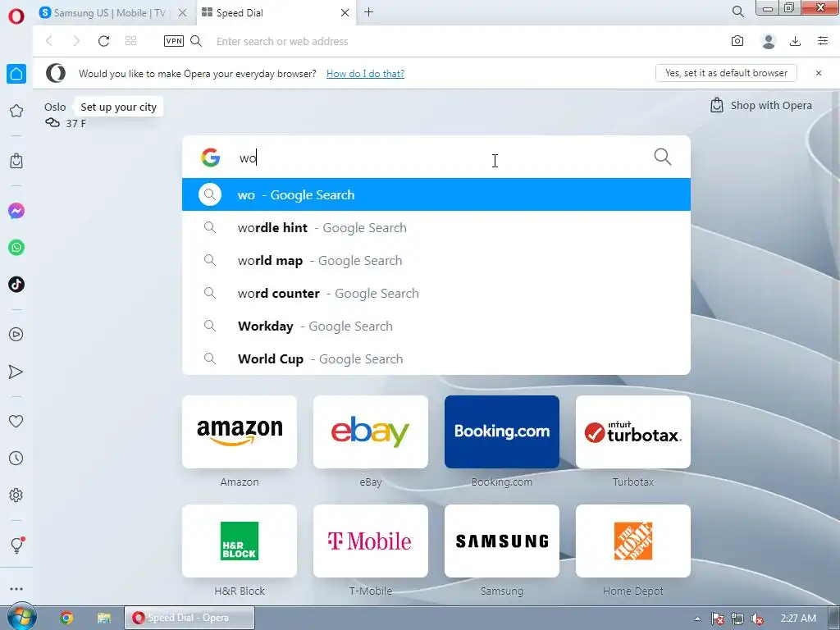Open Shopping bag icon in the sidebar

[16, 161]
